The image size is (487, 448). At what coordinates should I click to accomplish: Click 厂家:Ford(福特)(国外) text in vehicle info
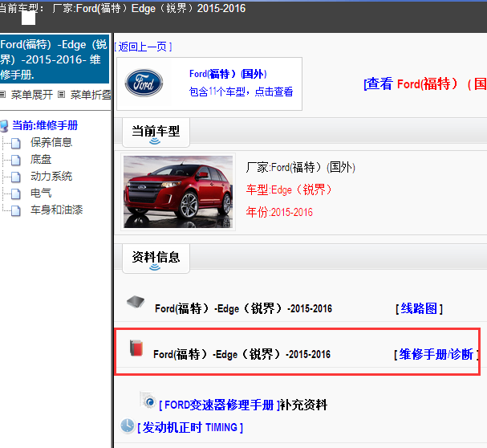point(301,167)
